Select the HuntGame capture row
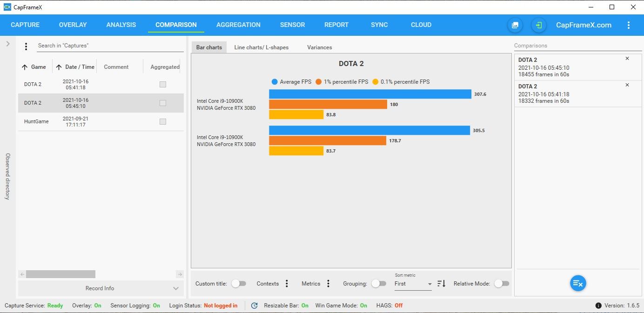The width and height of the screenshot is (644, 313). point(101,122)
